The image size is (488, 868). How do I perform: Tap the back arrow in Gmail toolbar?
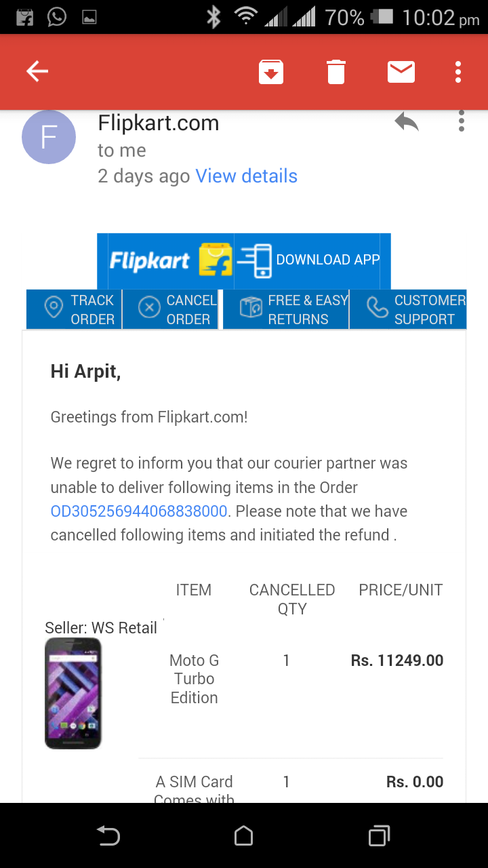click(x=37, y=71)
